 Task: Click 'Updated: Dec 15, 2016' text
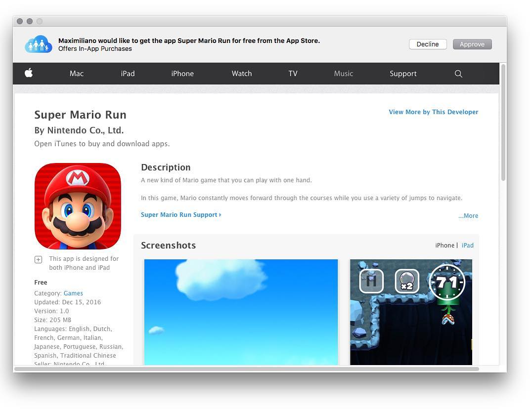pos(68,302)
